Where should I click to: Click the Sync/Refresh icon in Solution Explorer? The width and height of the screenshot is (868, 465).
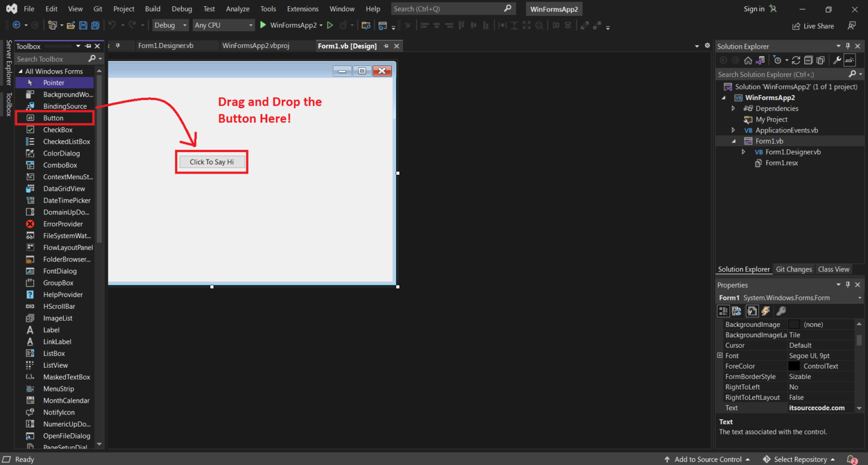796,61
